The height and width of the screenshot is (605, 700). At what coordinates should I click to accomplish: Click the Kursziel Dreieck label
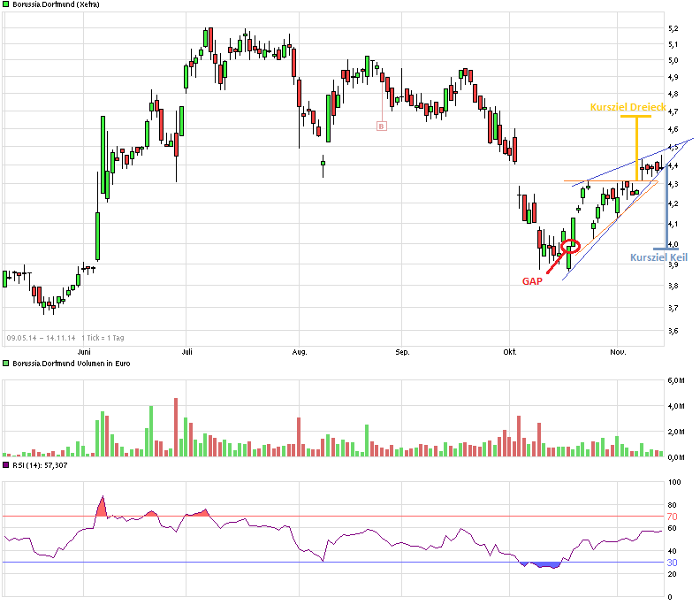point(628,107)
